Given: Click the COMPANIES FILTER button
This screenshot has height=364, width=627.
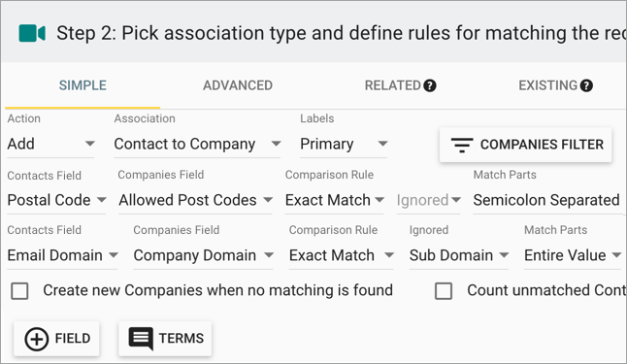Looking at the screenshot, I should click(x=525, y=145).
